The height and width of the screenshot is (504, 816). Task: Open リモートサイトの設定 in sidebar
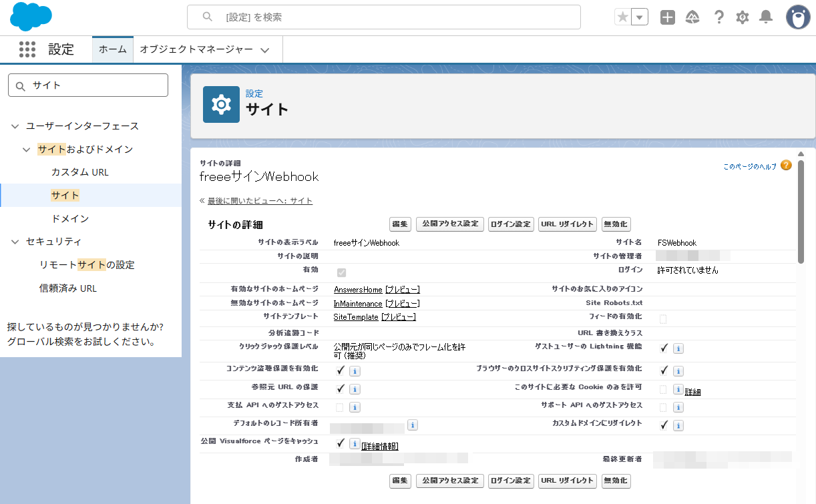pos(87,265)
